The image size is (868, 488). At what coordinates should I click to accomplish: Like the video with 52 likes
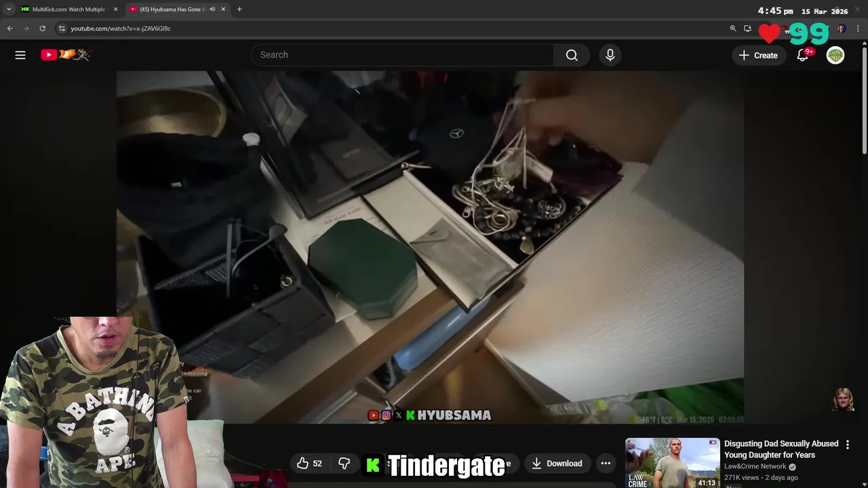click(x=309, y=464)
